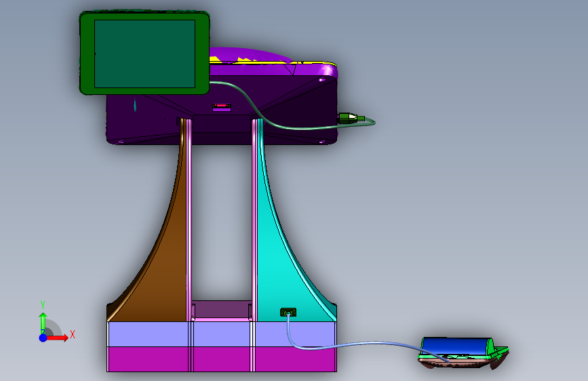This screenshot has width=588, height=381.
Task: Select the small red slot on housing front
Action: [222, 106]
